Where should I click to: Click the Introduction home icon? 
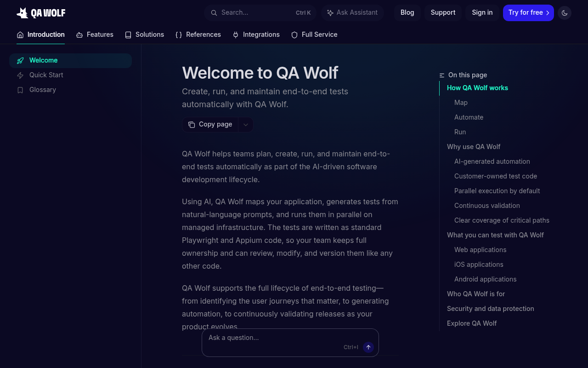pyautogui.click(x=20, y=35)
